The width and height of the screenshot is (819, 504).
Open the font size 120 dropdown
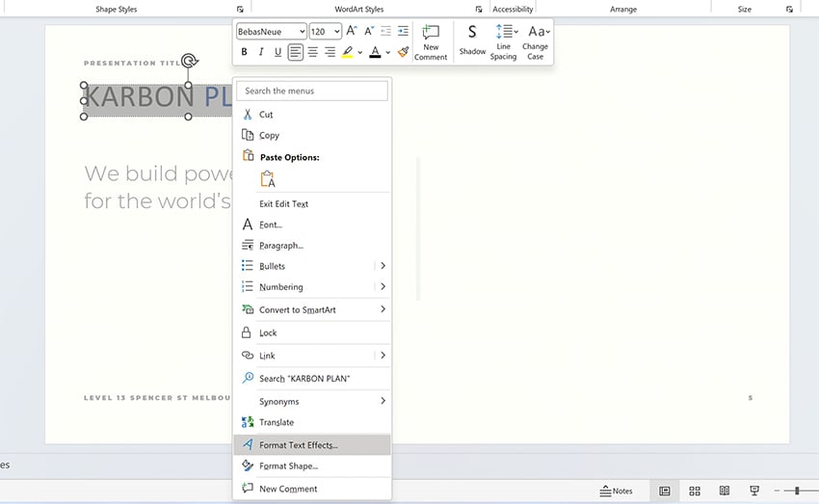(x=336, y=32)
